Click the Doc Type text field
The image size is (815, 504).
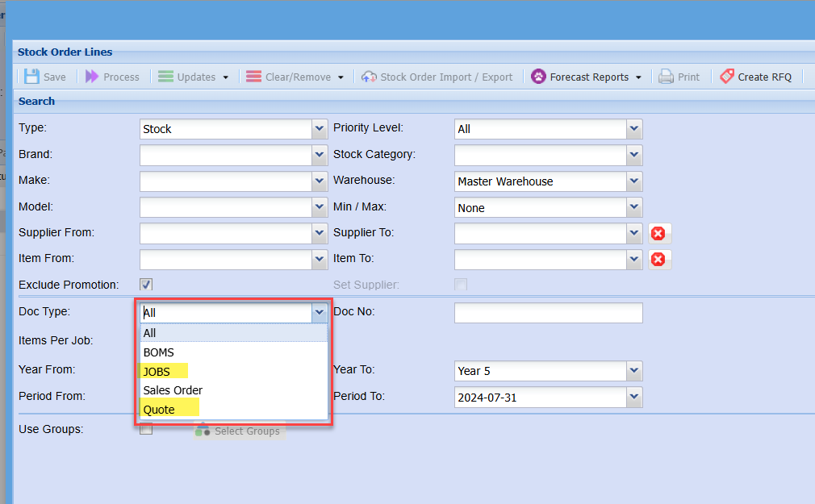(226, 313)
